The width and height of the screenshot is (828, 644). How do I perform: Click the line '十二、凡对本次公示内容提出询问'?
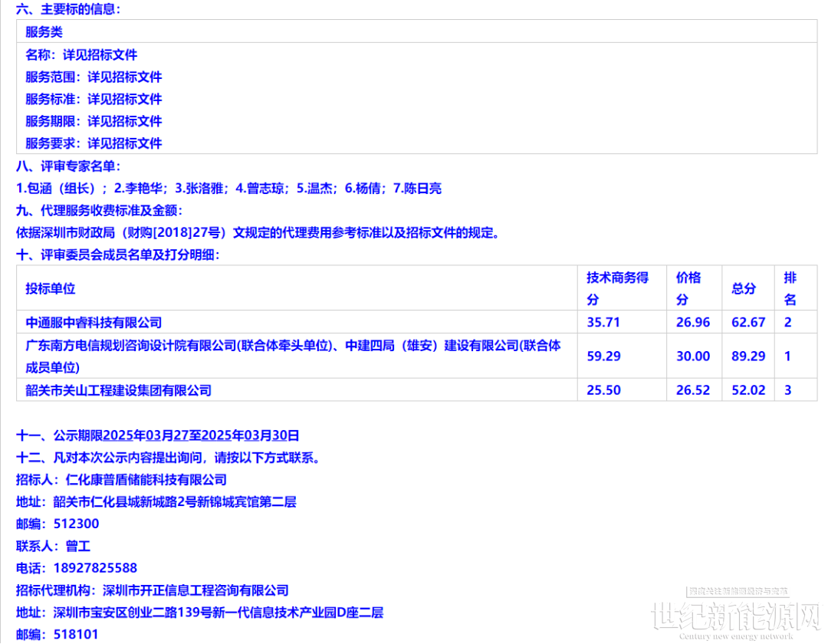pos(169,458)
